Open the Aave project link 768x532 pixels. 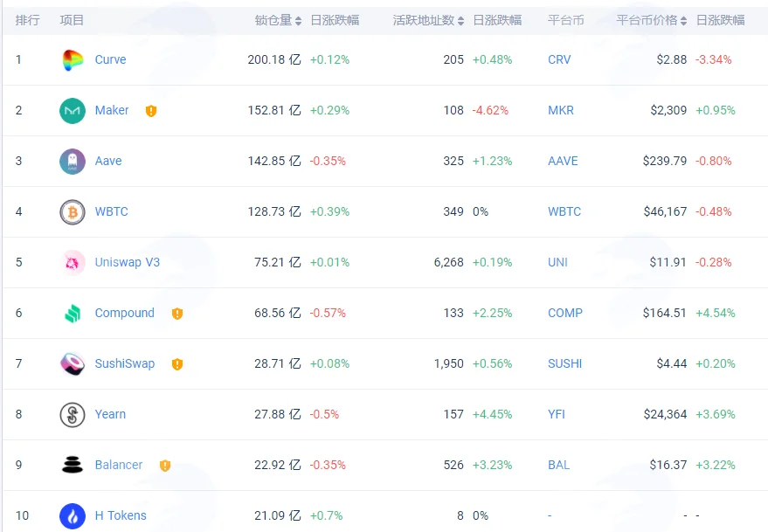point(108,161)
